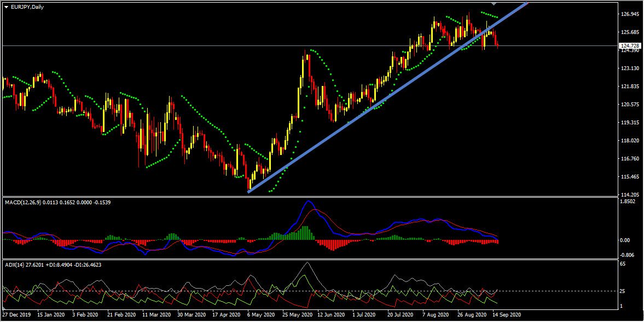Screen dimensions: 644x322
Task: Click price level 114.205 on the axis
Action: 630,194
